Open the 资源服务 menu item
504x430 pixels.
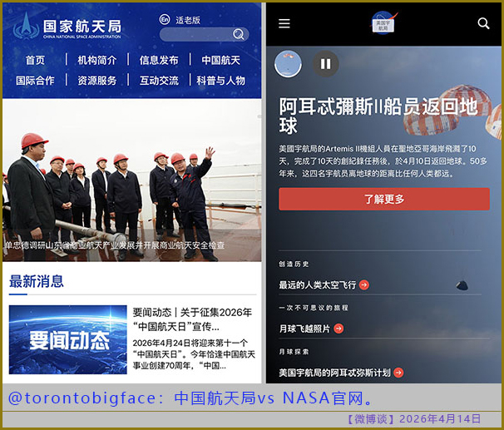(x=97, y=81)
